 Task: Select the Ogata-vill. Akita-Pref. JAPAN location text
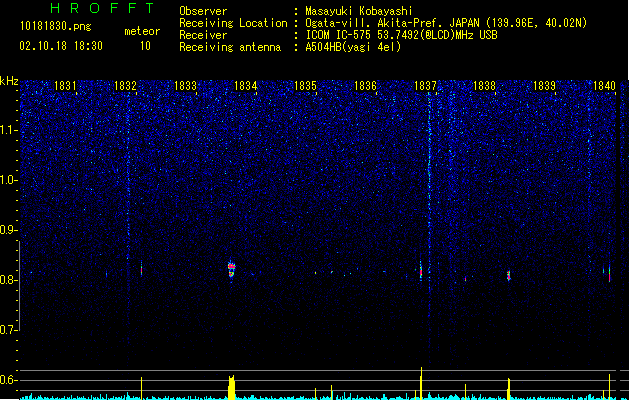446,23
